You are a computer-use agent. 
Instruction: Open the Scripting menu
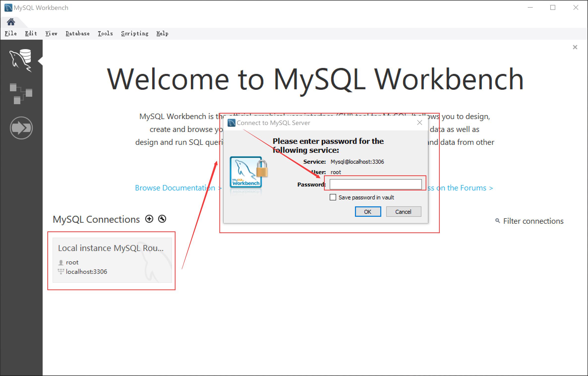(x=135, y=33)
